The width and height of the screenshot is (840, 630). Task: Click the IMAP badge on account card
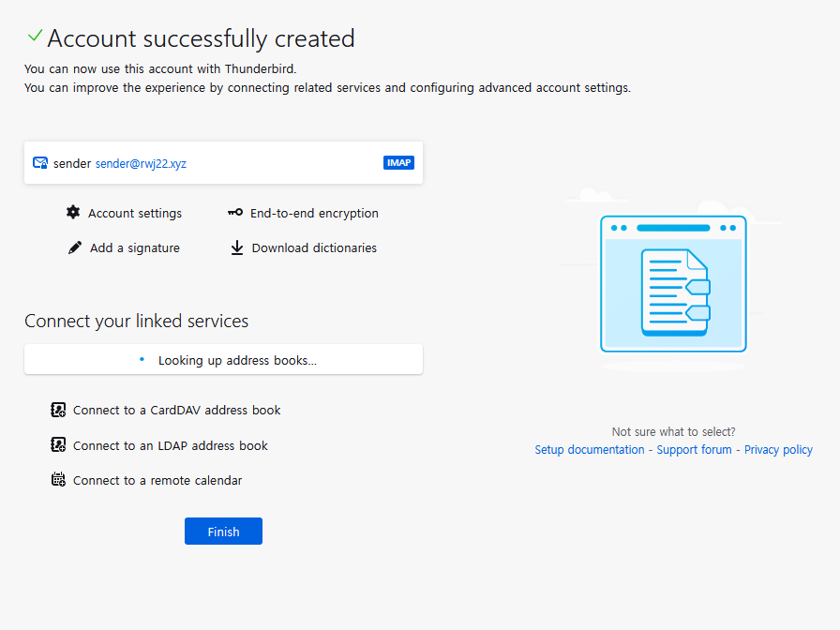tap(398, 163)
